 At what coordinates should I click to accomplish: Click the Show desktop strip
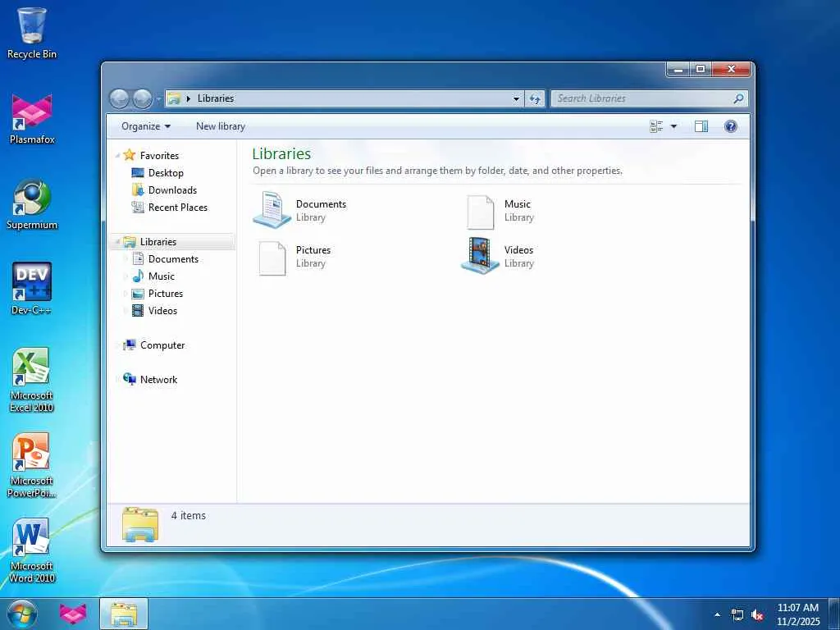834,614
